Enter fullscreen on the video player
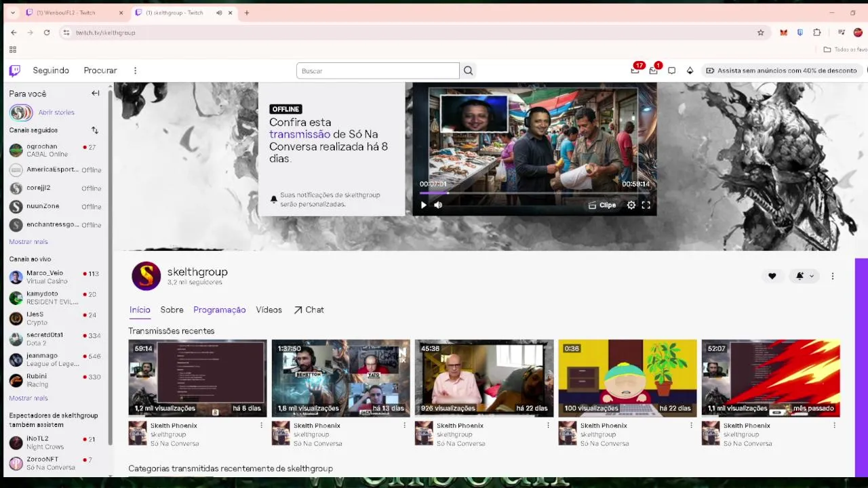Image resolution: width=868 pixels, height=488 pixels. pos(646,205)
